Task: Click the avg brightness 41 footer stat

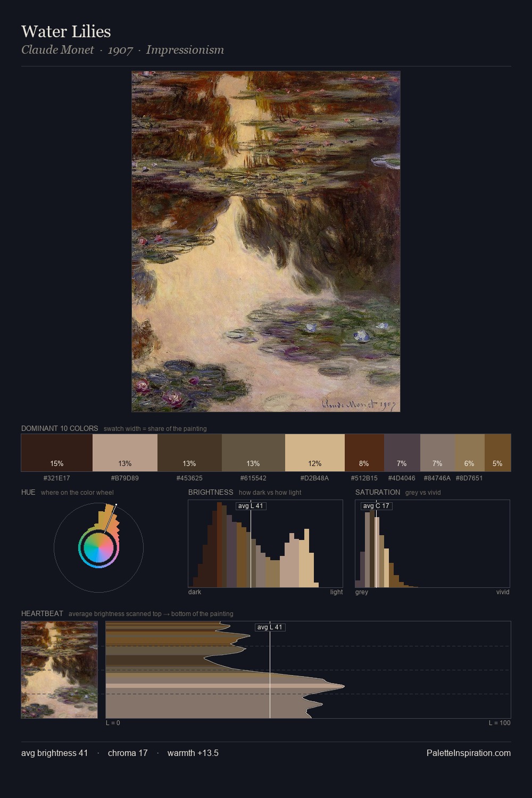Action: point(55,753)
